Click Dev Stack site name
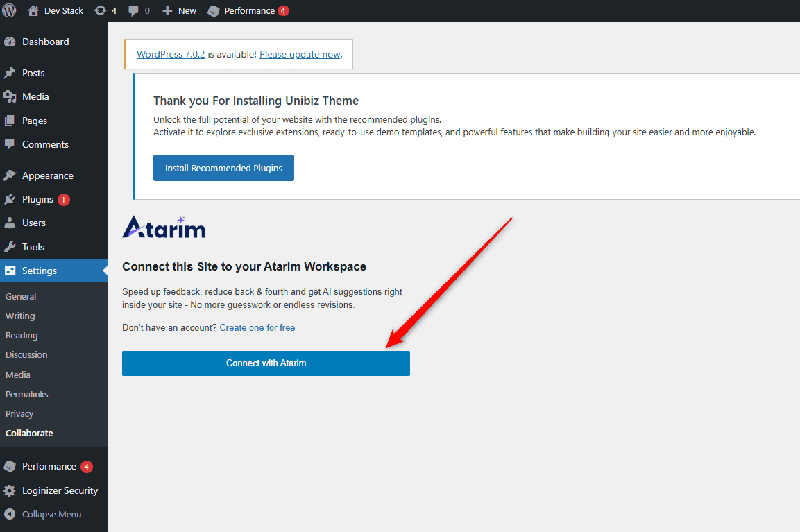 pyautogui.click(x=64, y=10)
